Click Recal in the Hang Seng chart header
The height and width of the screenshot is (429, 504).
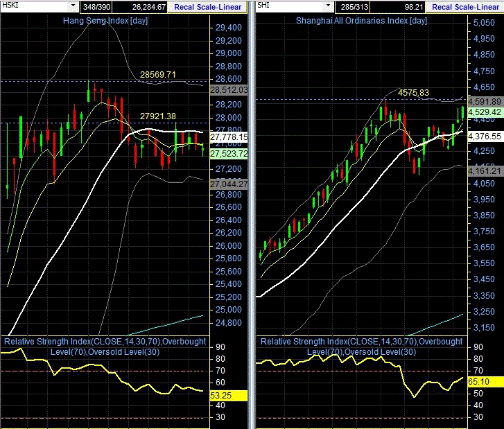[x=184, y=7]
